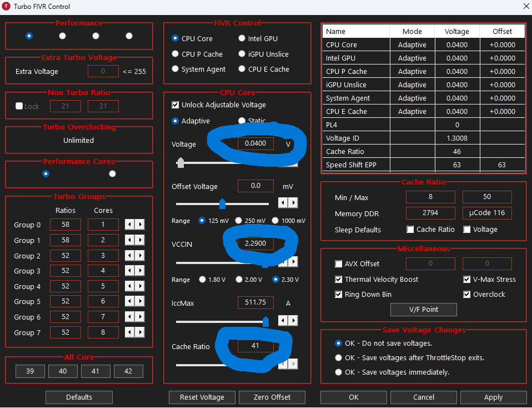This screenshot has width=532, height=408.
Task: Set All Core ratio to 39
Action: click(x=30, y=371)
